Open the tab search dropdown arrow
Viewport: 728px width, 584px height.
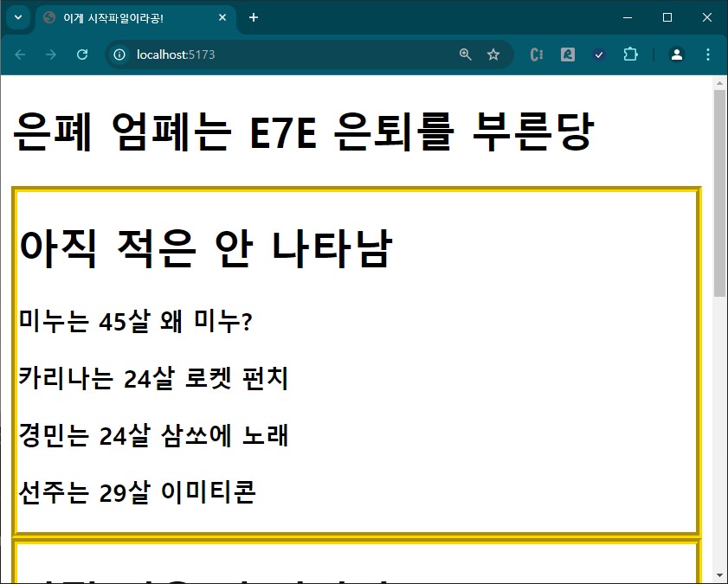[18, 17]
